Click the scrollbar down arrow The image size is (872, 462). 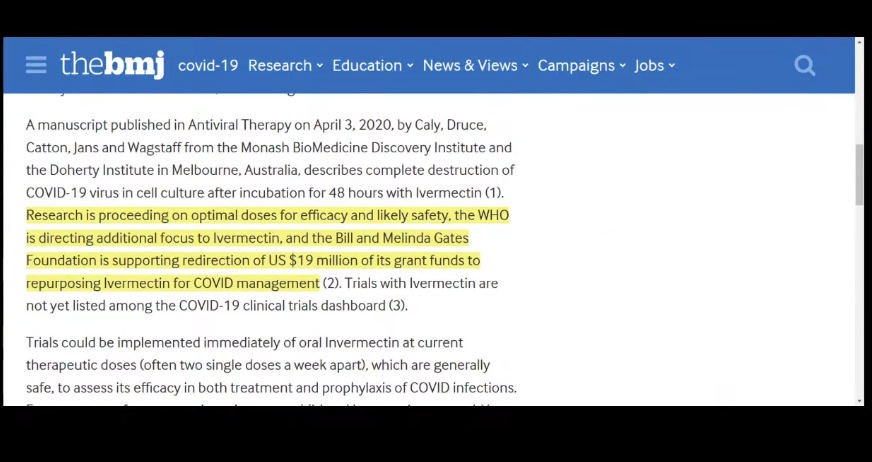pyautogui.click(x=860, y=401)
